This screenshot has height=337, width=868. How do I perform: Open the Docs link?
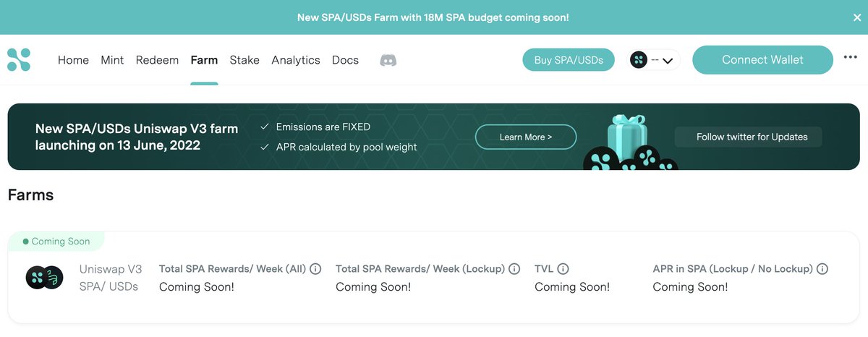click(x=345, y=60)
